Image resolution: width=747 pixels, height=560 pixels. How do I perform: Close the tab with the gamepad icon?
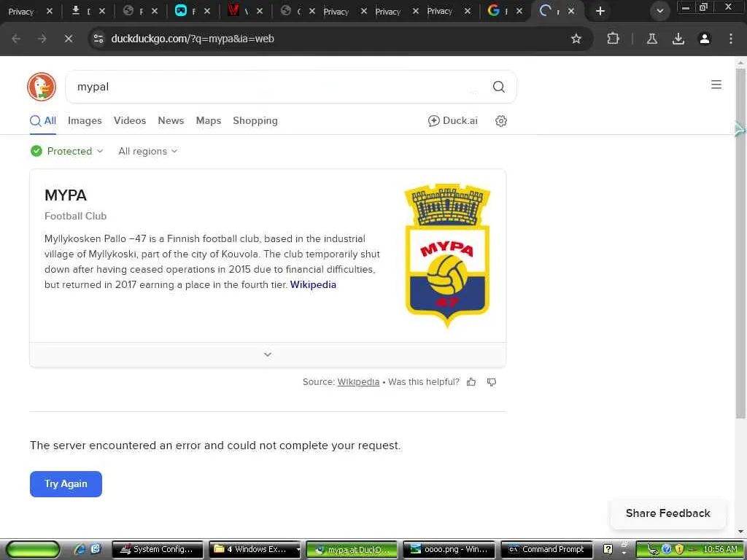coord(206,11)
